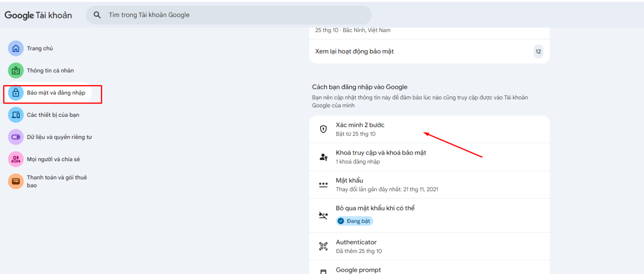Screen dimensions: 644x274
Task: Click the ID card icon for Thông tin cá nhân
Action: pyautogui.click(x=15, y=70)
